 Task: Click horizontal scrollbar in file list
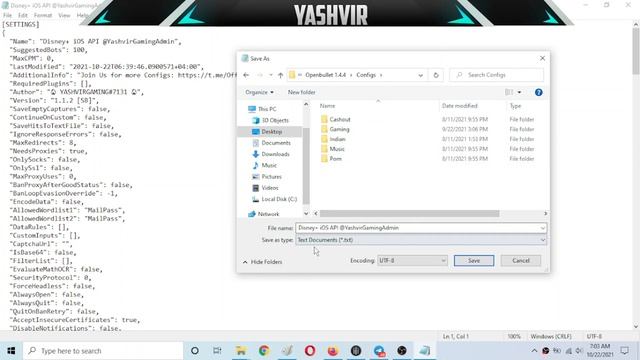point(409,214)
